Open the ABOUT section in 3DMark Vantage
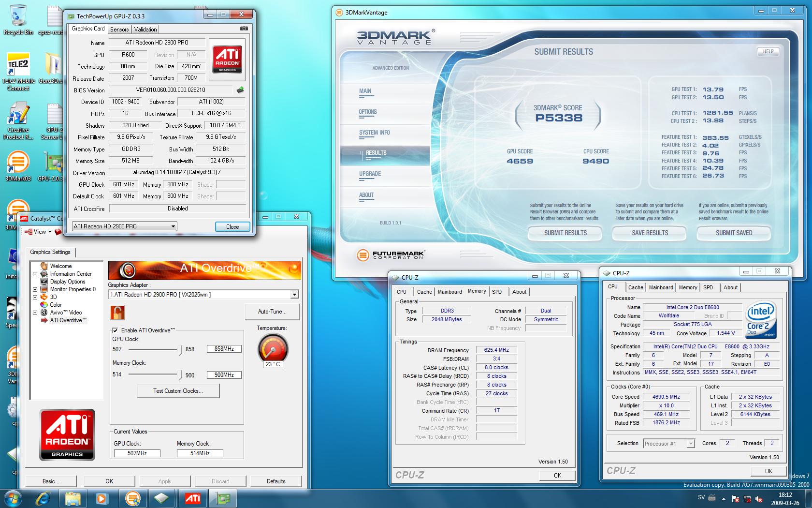This screenshot has height=508, width=812. coord(366,195)
